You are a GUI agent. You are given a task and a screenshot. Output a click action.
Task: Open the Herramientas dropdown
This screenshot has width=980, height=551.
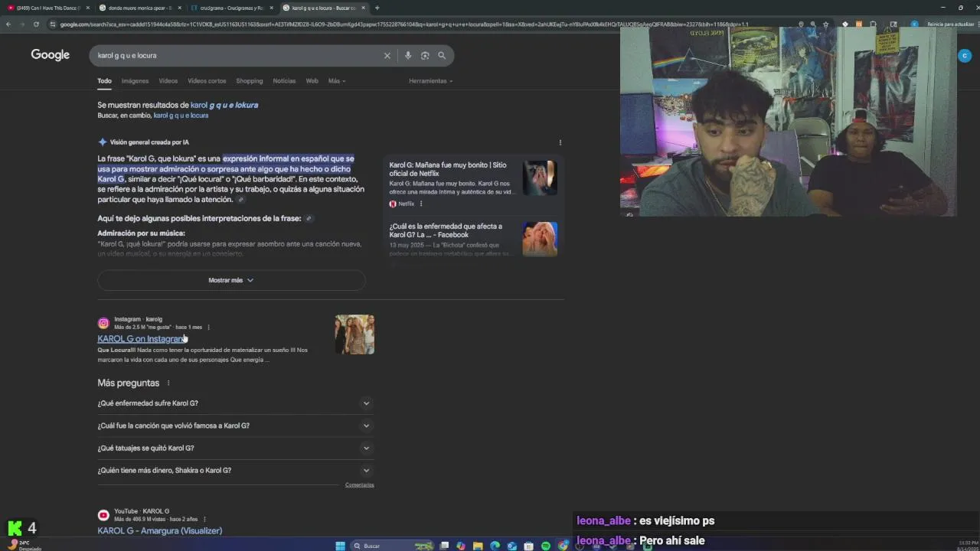(x=430, y=80)
